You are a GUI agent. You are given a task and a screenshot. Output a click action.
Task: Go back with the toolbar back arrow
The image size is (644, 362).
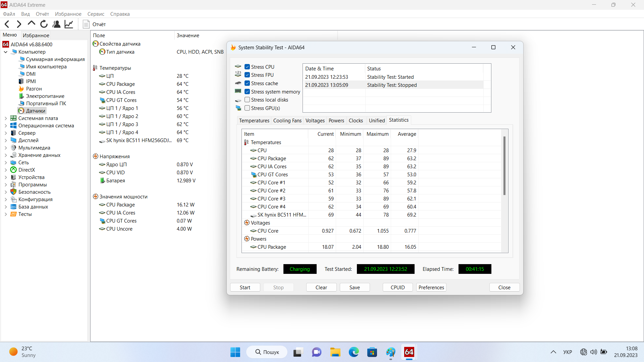7,24
